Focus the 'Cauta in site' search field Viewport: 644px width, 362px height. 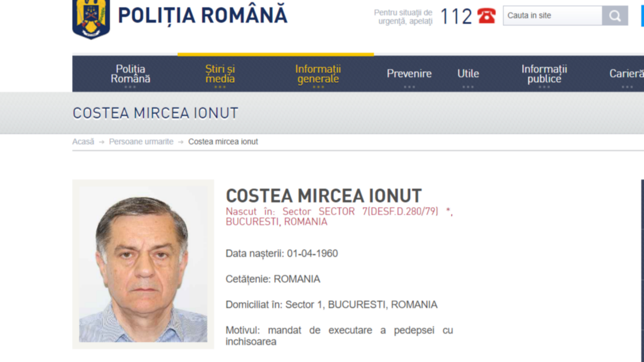tap(552, 16)
